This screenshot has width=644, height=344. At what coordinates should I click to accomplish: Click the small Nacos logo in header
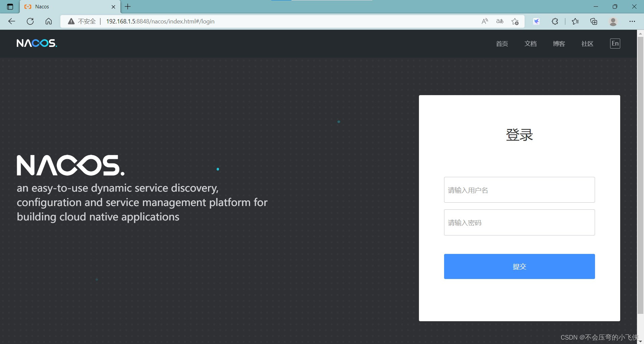(x=37, y=43)
